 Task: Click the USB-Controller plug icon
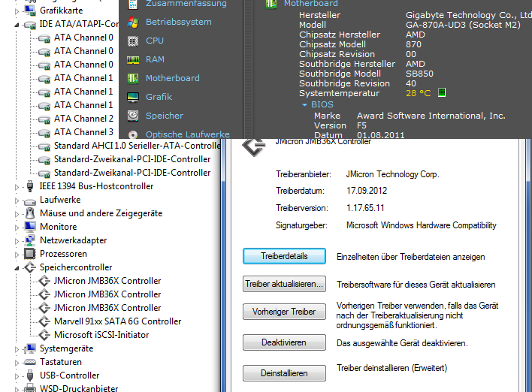pyautogui.click(x=30, y=375)
